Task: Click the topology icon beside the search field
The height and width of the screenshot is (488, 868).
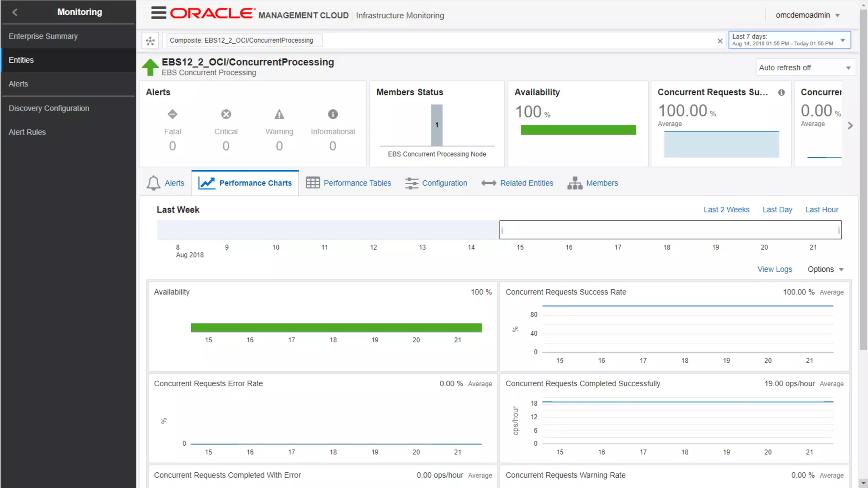Action: click(x=150, y=41)
